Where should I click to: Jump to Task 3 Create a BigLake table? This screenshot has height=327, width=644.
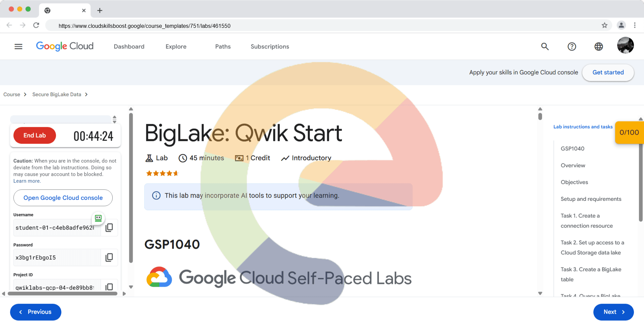tap(591, 274)
